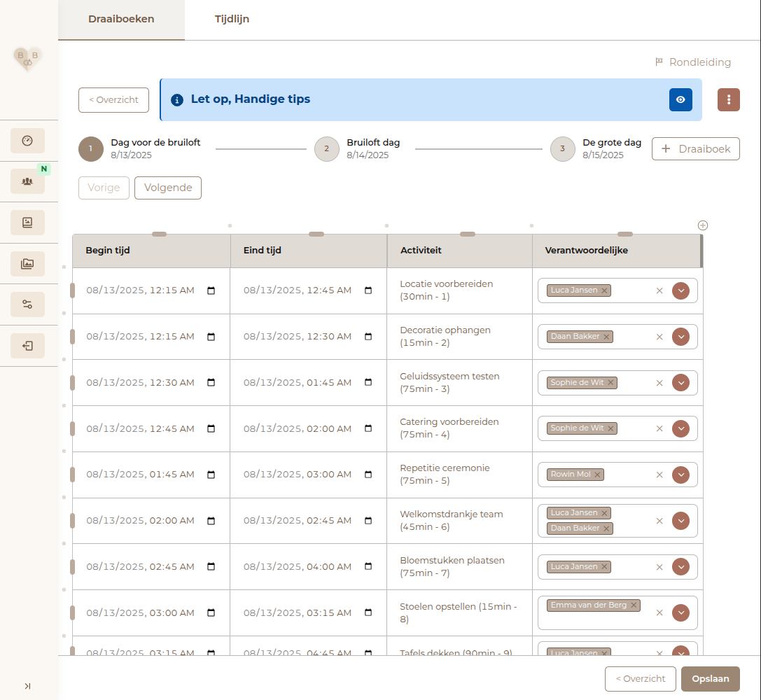Viewport: 761px width, 700px height.
Task: Open responsible dropdown for Repetitie ceremonie
Action: coord(681,475)
